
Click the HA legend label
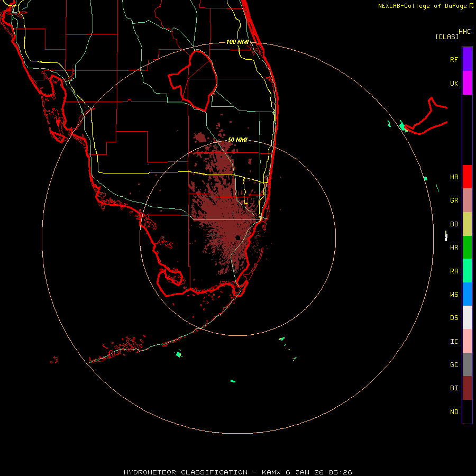(454, 177)
